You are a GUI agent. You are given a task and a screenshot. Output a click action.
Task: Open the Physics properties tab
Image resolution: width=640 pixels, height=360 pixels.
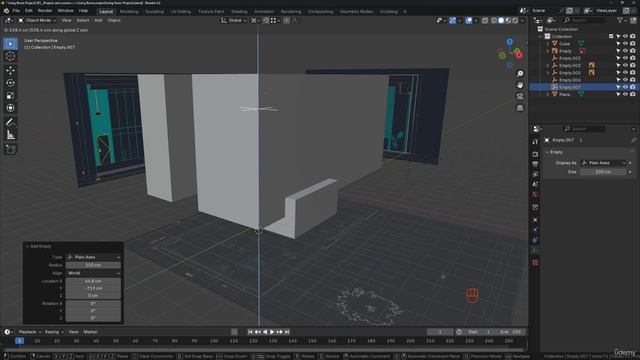click(535, 230)
